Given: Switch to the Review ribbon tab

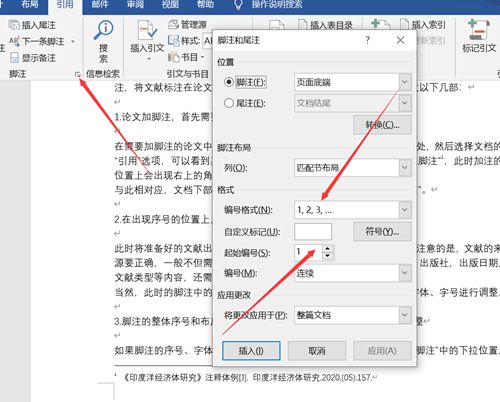Looking at the screenshot, I should (135, 5).
